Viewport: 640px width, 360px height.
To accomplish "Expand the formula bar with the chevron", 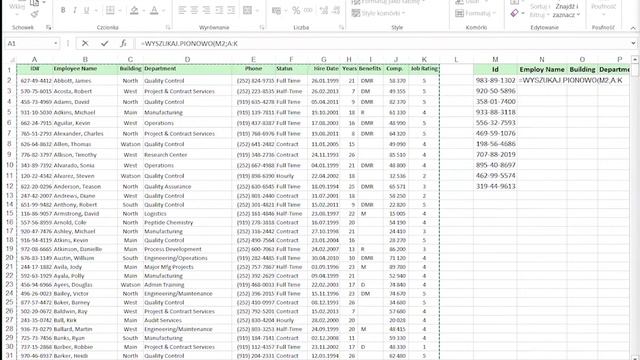I will (x=633, y=43).
